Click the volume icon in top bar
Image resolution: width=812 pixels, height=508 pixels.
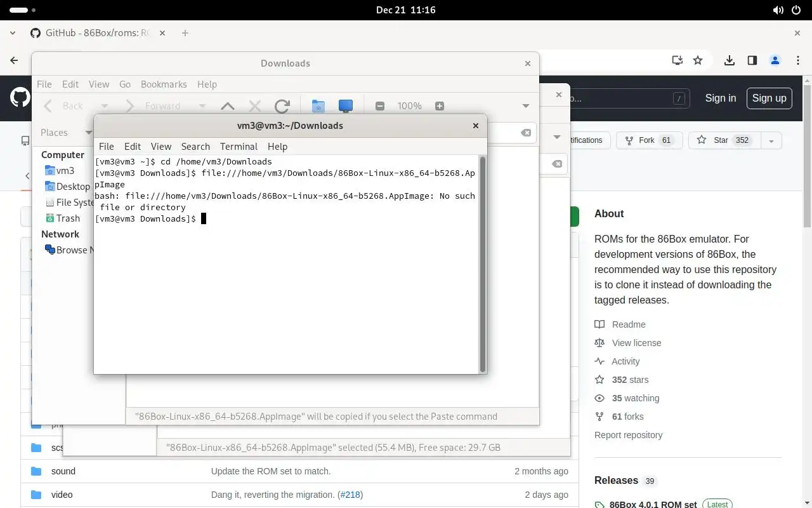tap(778, 10)
